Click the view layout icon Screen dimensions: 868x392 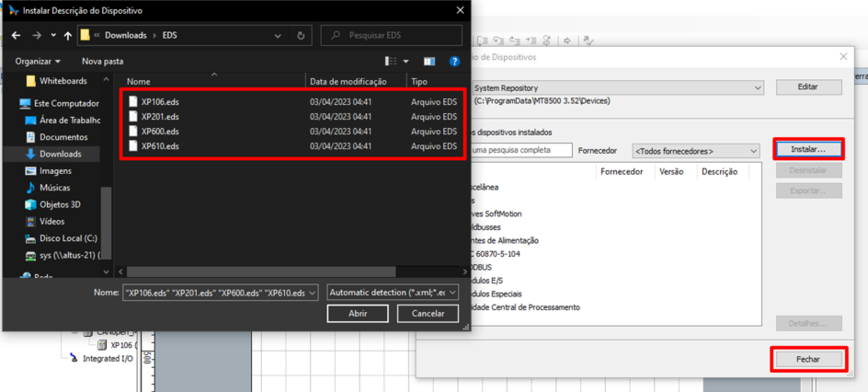391,62
